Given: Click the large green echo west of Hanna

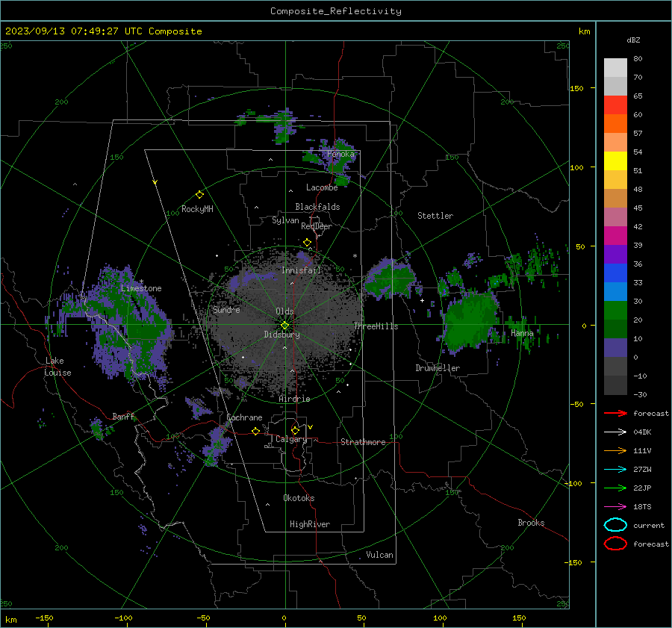Looking at the screenshot, I should (x=470, y=322).
